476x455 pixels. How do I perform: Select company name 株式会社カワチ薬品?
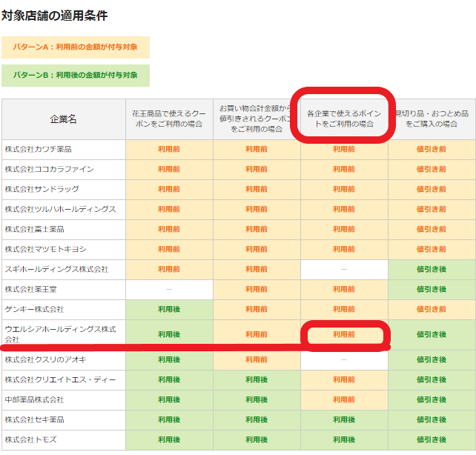[39, 149]
